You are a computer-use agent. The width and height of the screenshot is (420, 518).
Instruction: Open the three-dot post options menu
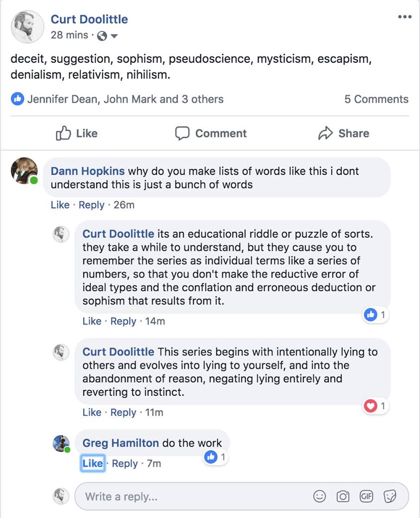pos(405,17)
